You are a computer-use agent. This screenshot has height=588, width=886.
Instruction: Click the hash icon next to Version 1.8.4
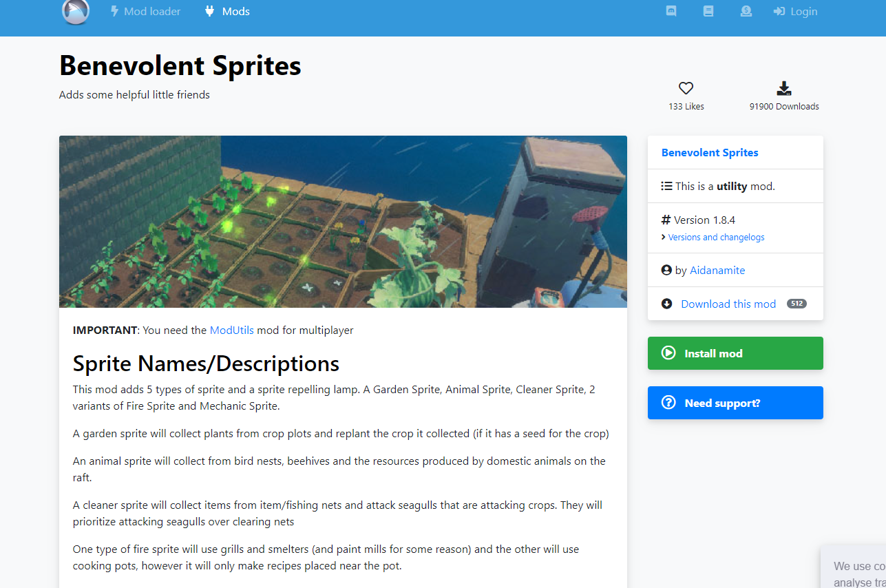coord(666,220)
